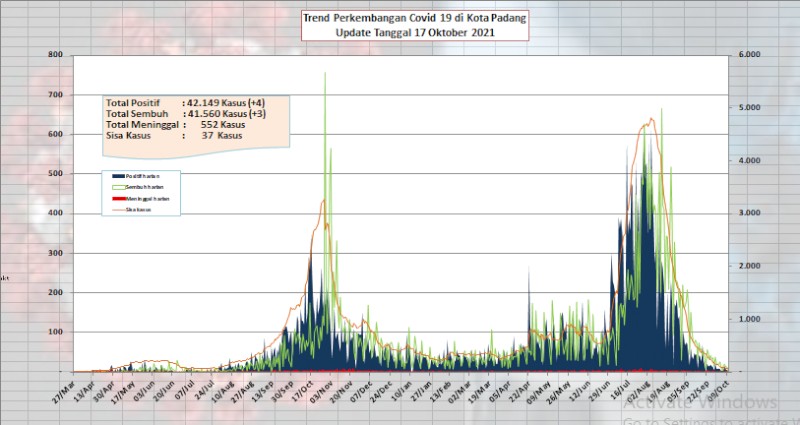The image size is (800, 425).
Task: Click date axis label '10/Jan'
Action: point(401,392)
